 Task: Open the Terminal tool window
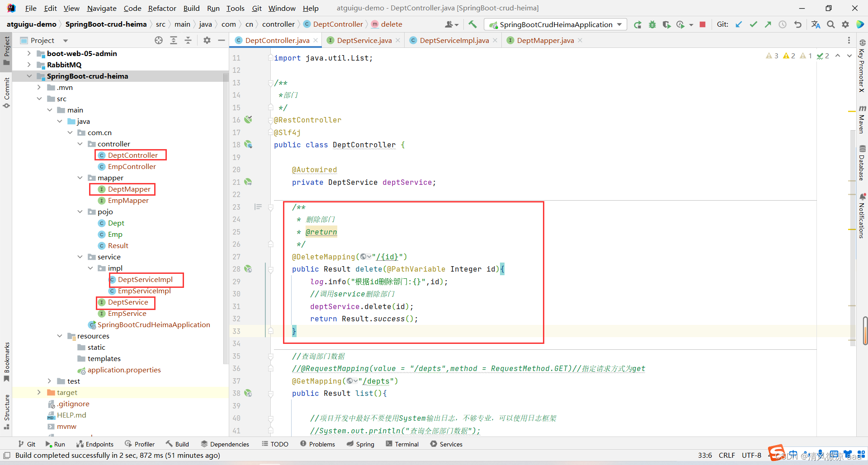click(x=402, y=444)
